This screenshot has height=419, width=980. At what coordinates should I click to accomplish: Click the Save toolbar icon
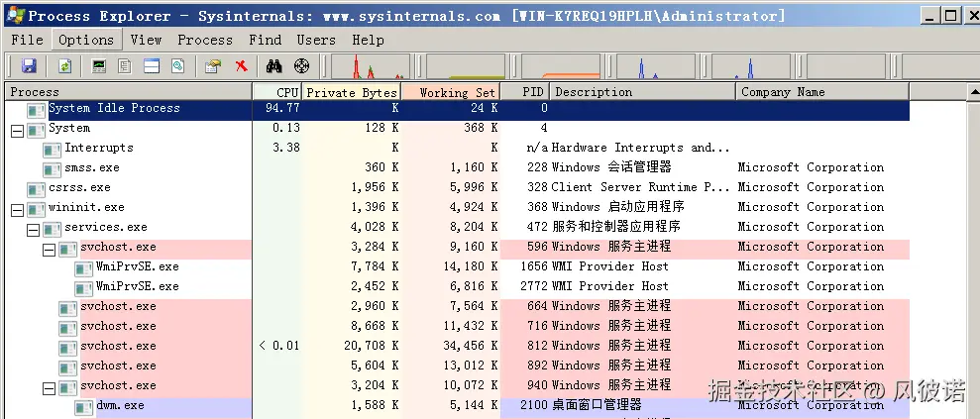(29, 66)
